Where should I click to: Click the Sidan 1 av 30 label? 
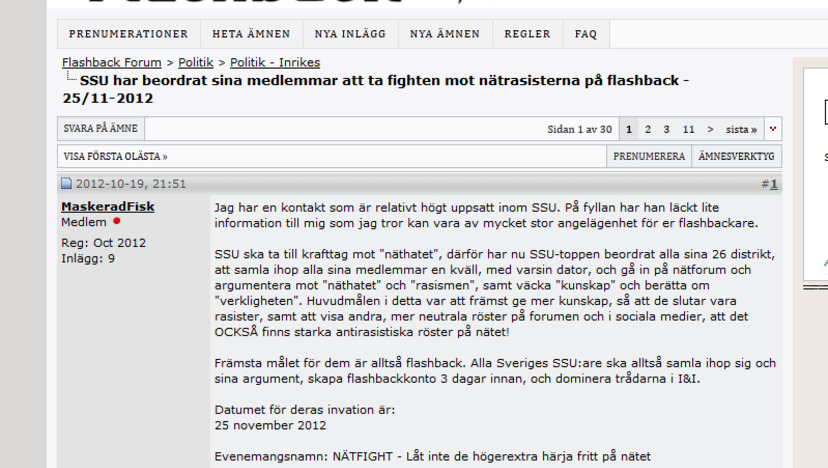pos(579,129)
